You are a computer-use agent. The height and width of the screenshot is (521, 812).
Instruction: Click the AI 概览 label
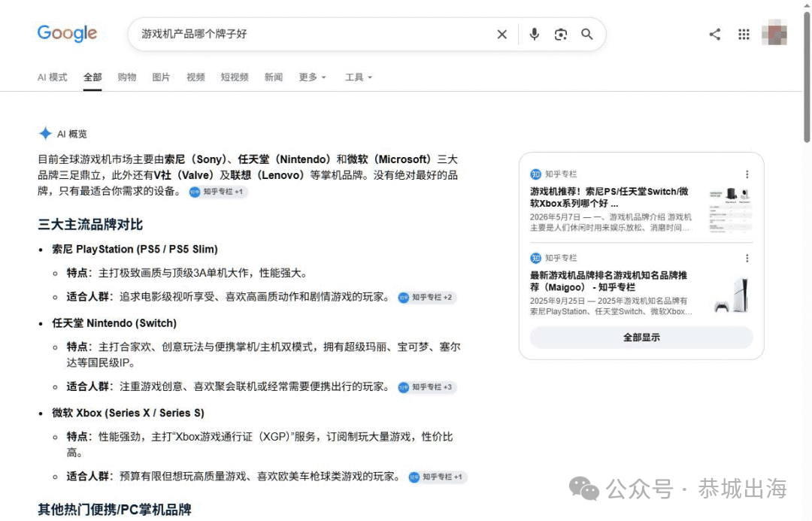(72, 134)
